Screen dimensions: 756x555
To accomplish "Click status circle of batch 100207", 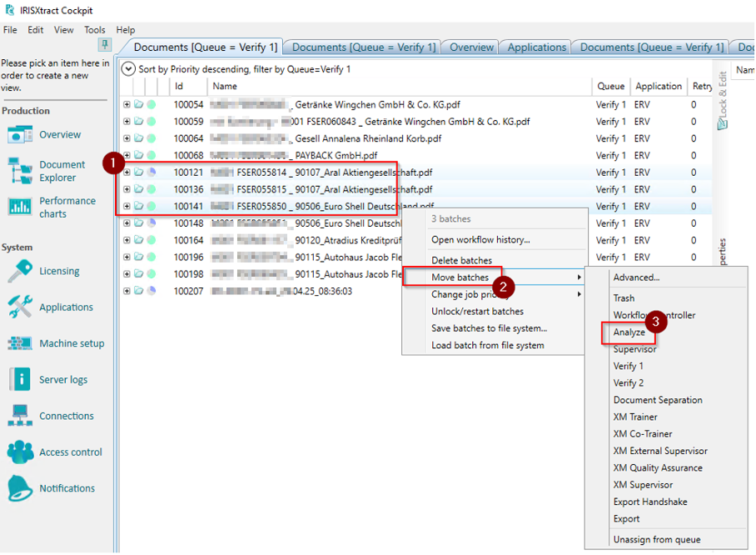I will point(152,291).
